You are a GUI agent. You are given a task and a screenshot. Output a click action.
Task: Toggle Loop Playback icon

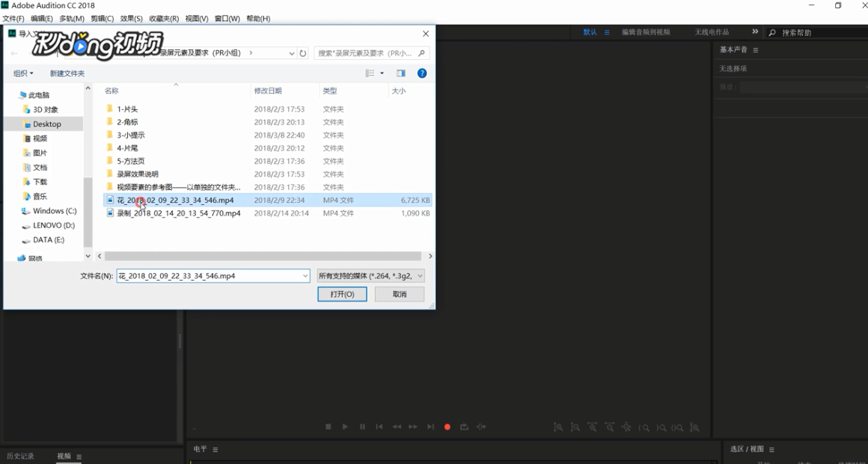464,427
